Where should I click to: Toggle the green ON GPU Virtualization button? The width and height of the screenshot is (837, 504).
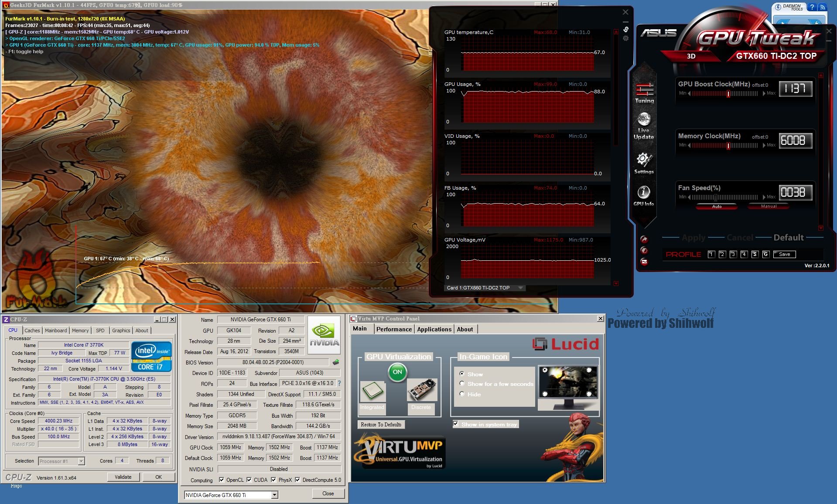click(397, 372)
